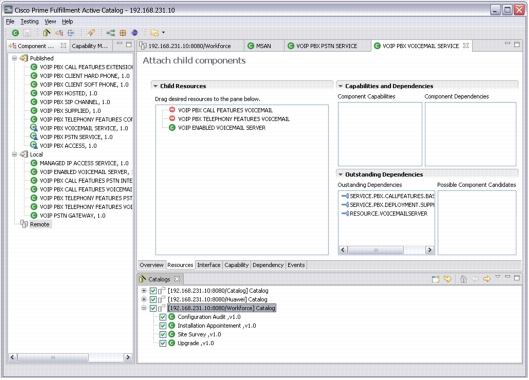This screenshot has width=529, height=380.
Task: Click the green share-nodes toolbar icon
Action: [x=111, y=33]
